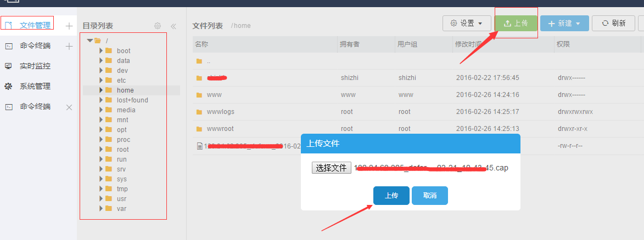The image size is (644, 240).
Task: Click the /home path breadcrumb
Action: (x=240, y=26)
